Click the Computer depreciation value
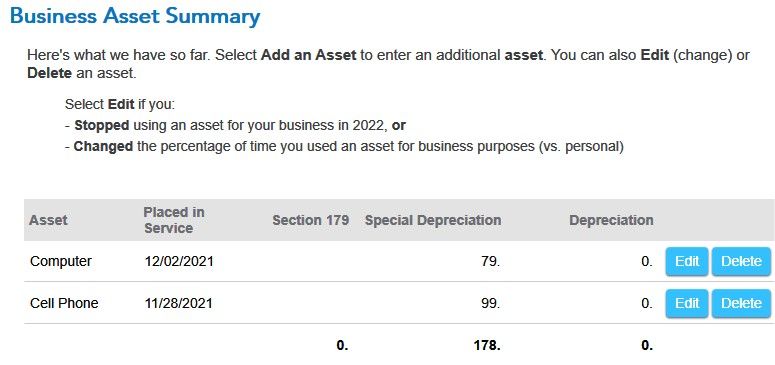The height and width of the screenshot is (365, 775). coord(647,261)
